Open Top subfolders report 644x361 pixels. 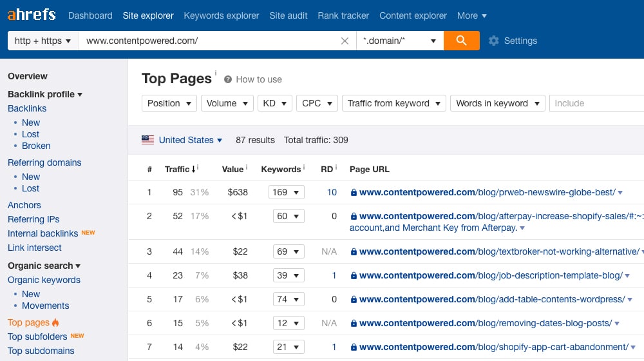[37, 337]
